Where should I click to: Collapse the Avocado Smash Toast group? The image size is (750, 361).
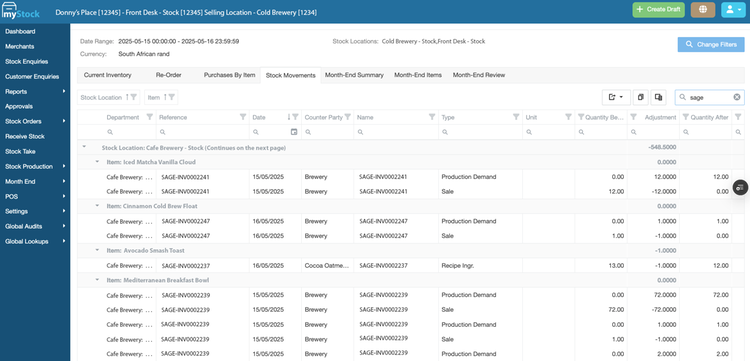click(97, 250)
